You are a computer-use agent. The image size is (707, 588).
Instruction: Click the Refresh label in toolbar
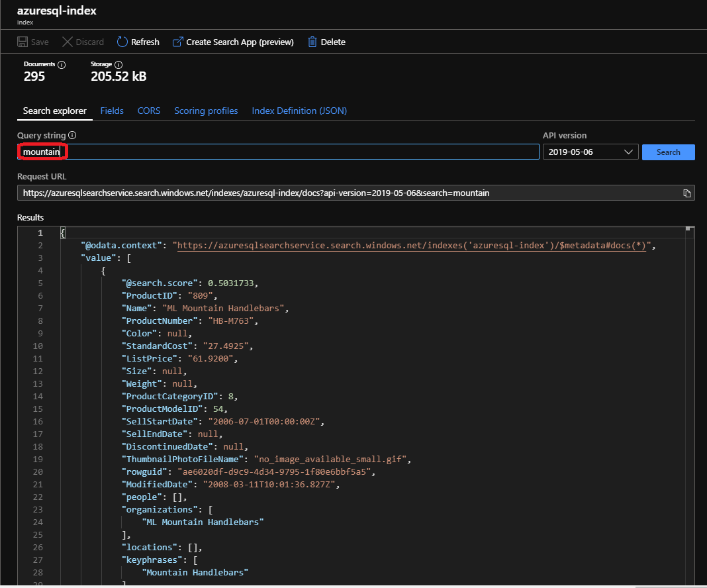click(145, 42)
